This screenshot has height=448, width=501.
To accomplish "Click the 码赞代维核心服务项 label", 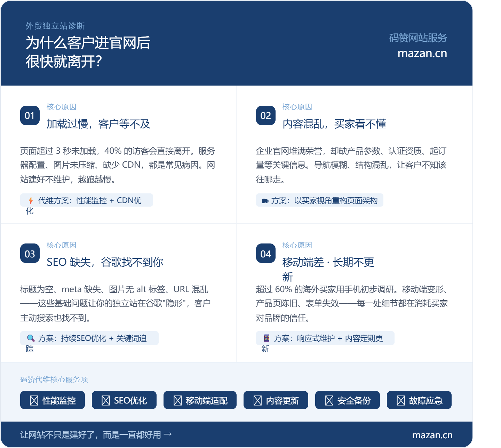I will (x=54, y=379).
